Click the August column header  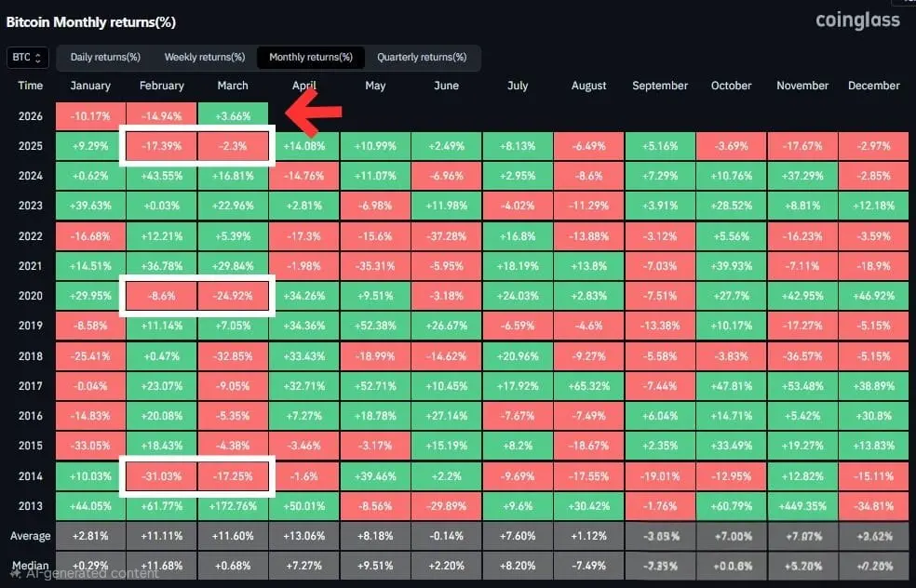pos(589,86)
